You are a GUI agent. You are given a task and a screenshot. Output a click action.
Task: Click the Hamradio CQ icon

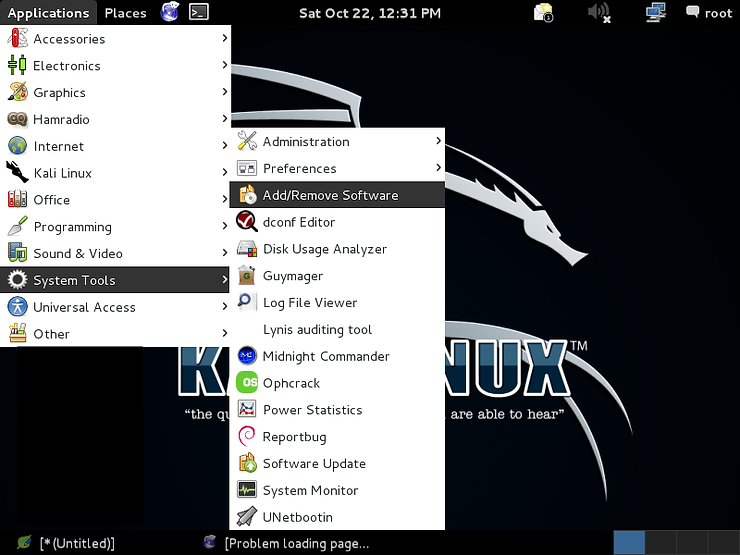coord(17,119)
